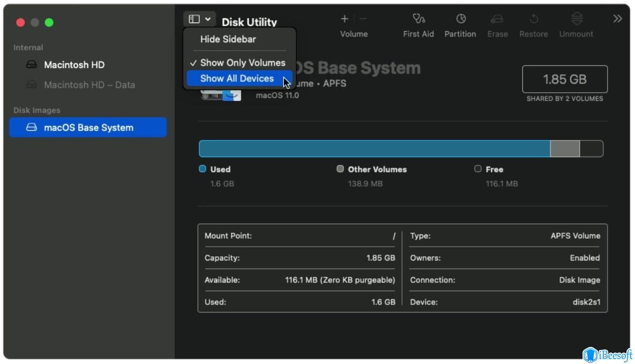Click the Connection value Disk Image
Screen dimensions: 635x364
point(580,280)
